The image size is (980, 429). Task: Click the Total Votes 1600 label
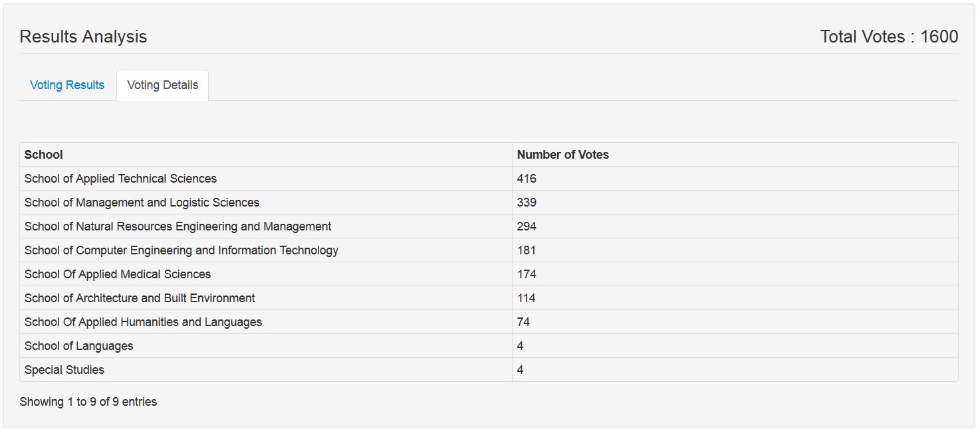(x=888, y=37)
